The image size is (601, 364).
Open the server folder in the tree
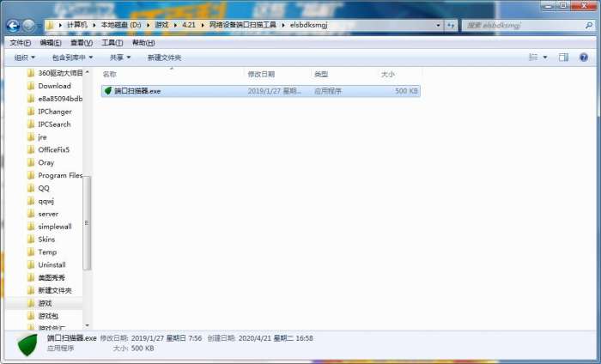(43, 214)
